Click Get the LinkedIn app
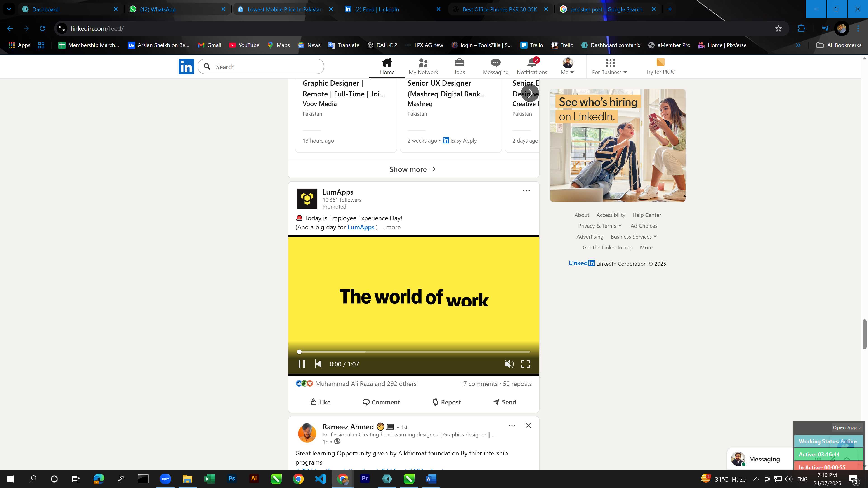Image resolution: width=868 pixels, height=488 pixels. point(607,248)
